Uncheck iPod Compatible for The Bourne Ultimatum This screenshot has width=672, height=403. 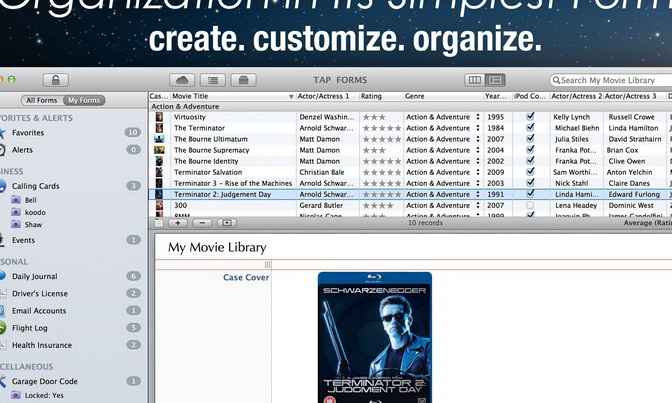[x=530, y=138]
